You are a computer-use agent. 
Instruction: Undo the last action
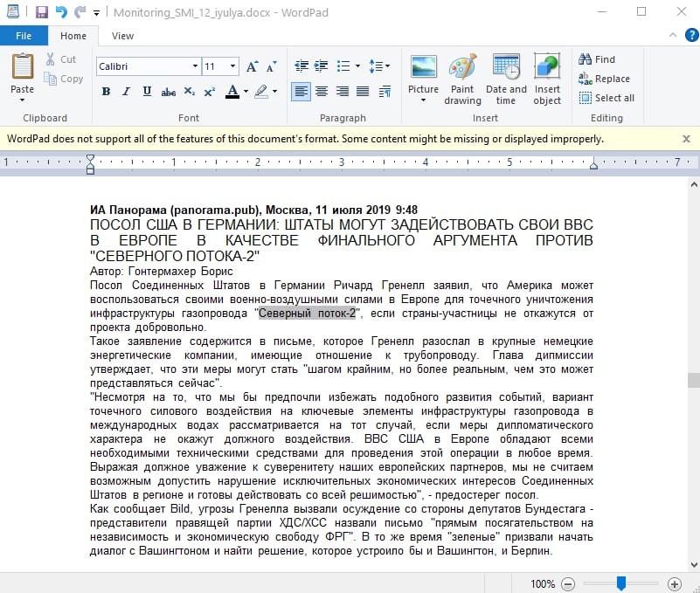click(60, 12)
